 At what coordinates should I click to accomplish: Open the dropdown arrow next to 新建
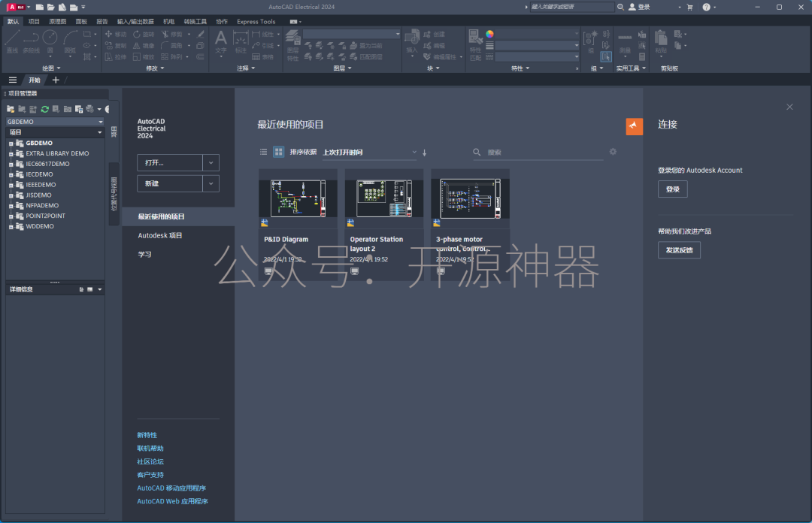211,183
